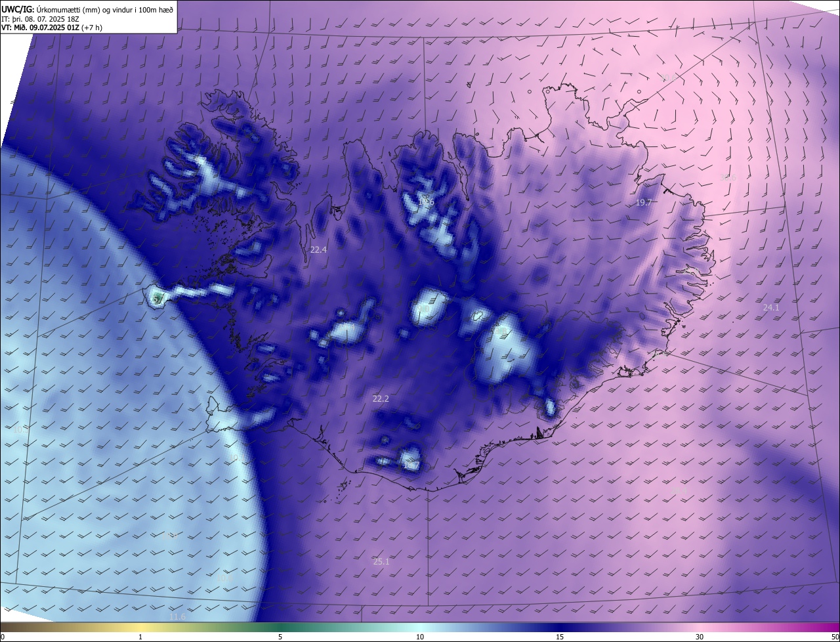Click the map value label 22.4
840x642 pixels.
[318, 249]
